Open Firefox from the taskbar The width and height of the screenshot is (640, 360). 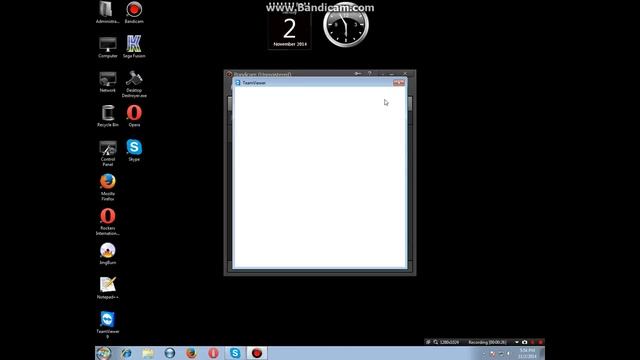191,353
